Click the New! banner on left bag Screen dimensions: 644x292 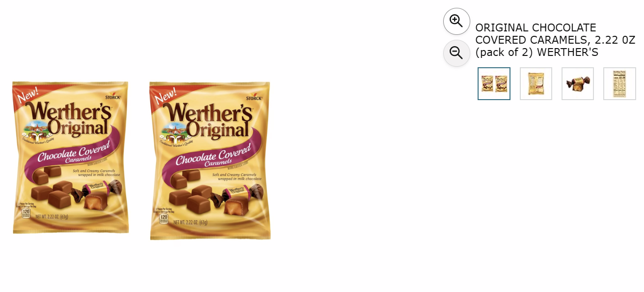28,95
